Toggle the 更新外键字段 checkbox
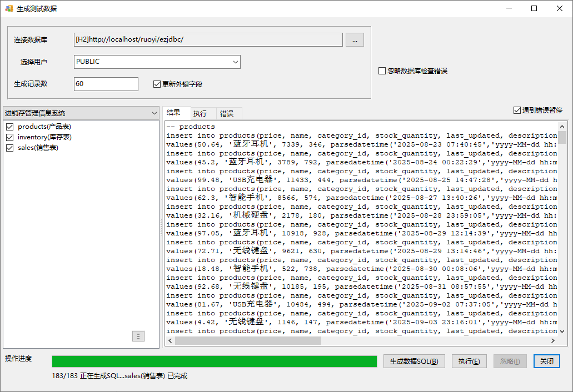The height and width of the screenshot is (392, 573). (x=157, y=84)
